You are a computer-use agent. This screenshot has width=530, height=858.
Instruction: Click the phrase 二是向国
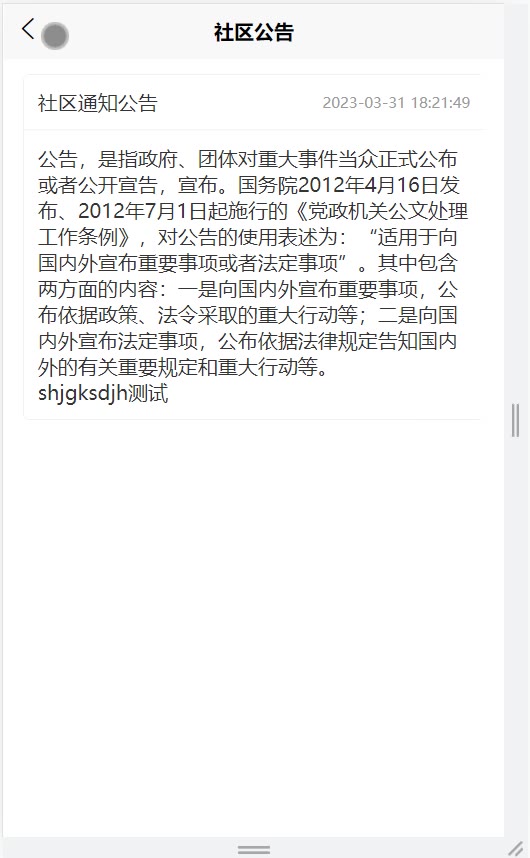[x=418, y=315]
